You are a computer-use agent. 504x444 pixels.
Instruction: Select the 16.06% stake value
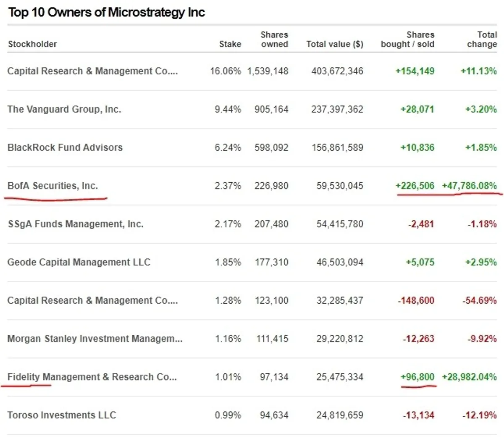[x=226, y=71]
